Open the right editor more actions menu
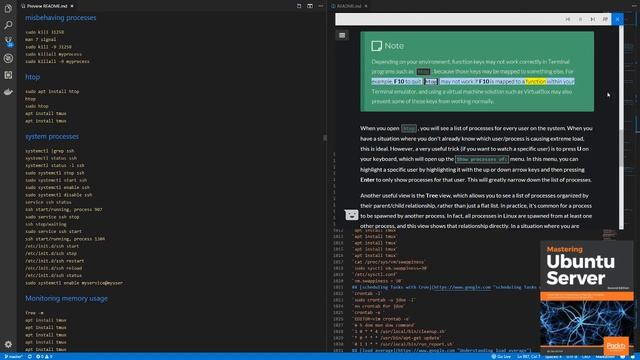This screenshot has height=360, width=640. (633, 6)
